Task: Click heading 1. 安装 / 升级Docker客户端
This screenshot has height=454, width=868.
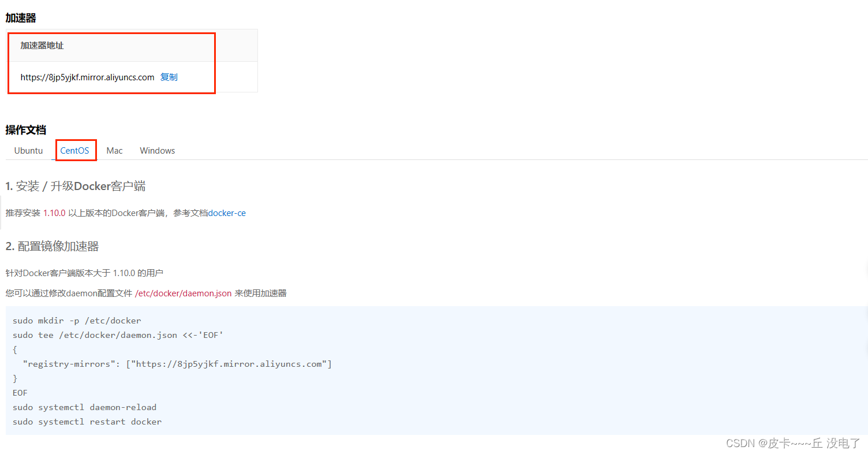Action: 76,186
